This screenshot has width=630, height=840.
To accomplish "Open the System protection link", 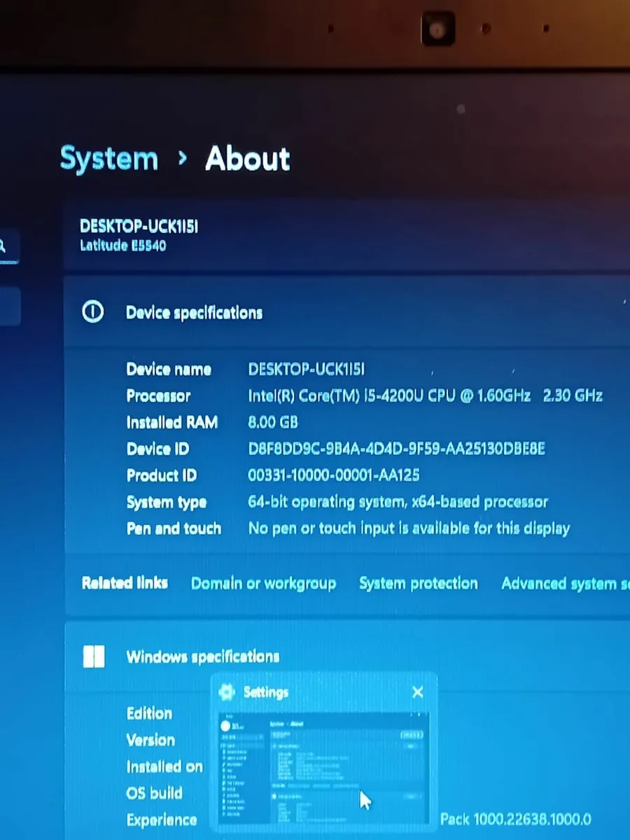I will [x=418, y=583].
